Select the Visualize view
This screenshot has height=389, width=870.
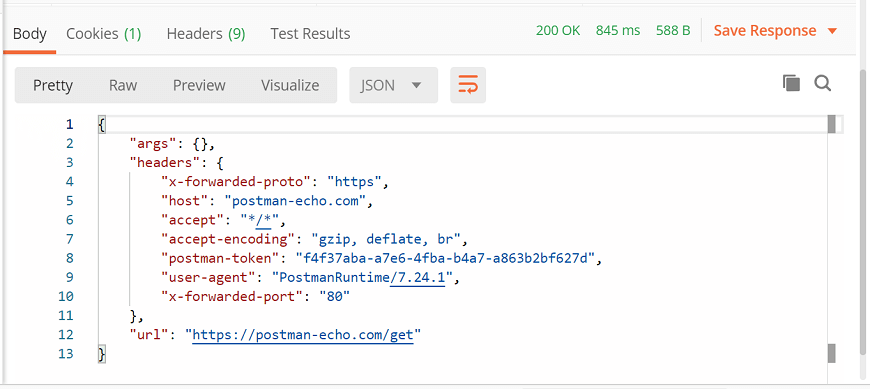point(290,85)
